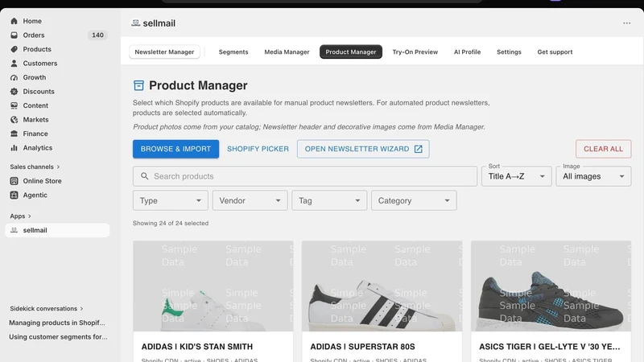The height and width of the screenshot is (362, 644).
Task: Select the Product Manager tab
Action: pyautogui.click(x=351, y=52)
